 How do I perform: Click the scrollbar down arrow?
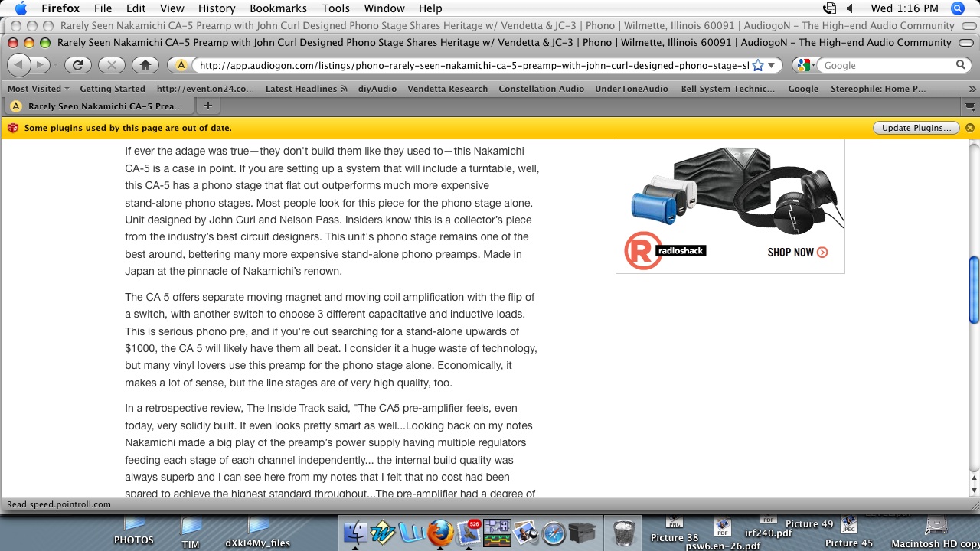pos(974,490)
